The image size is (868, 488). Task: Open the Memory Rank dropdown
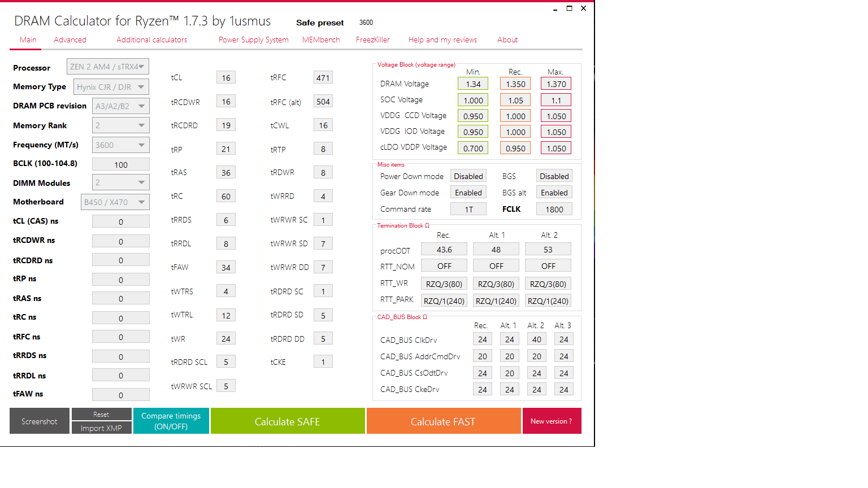pyautogui.click(x=121, y=125)
